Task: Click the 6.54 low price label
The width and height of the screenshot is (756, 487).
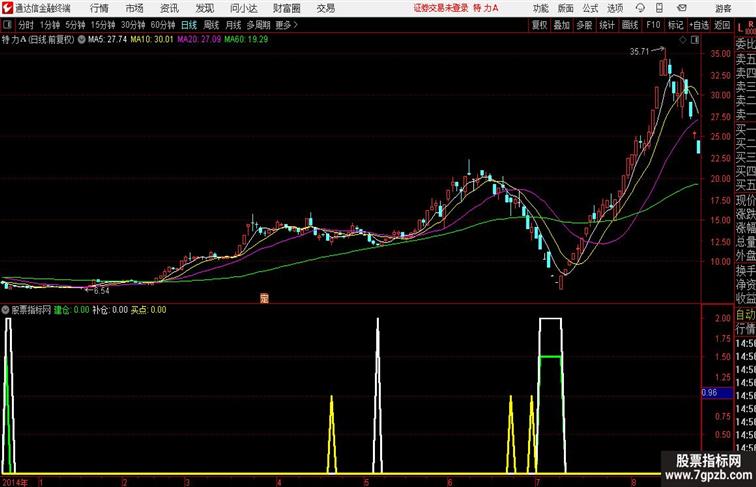Action: tap(102, 291)
